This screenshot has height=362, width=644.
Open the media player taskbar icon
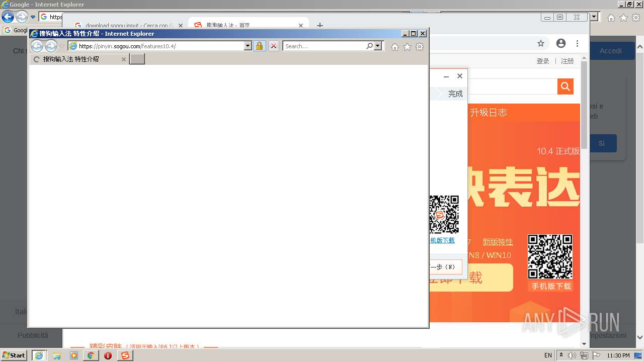74,355
